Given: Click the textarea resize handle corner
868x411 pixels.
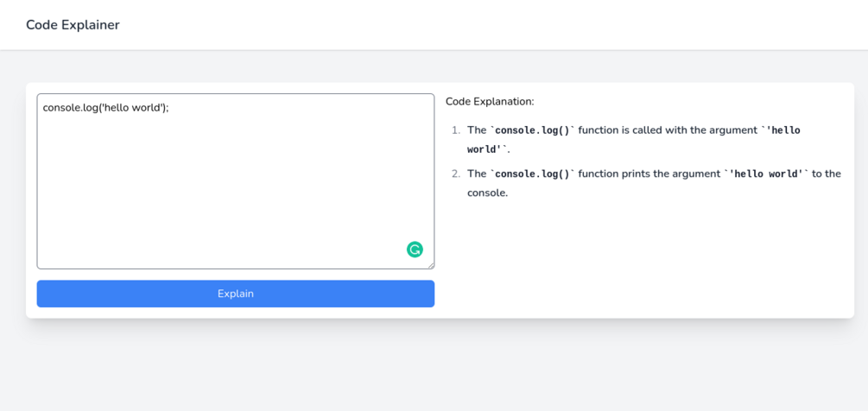Looking at the screenshot, I should tap(430, 265).
